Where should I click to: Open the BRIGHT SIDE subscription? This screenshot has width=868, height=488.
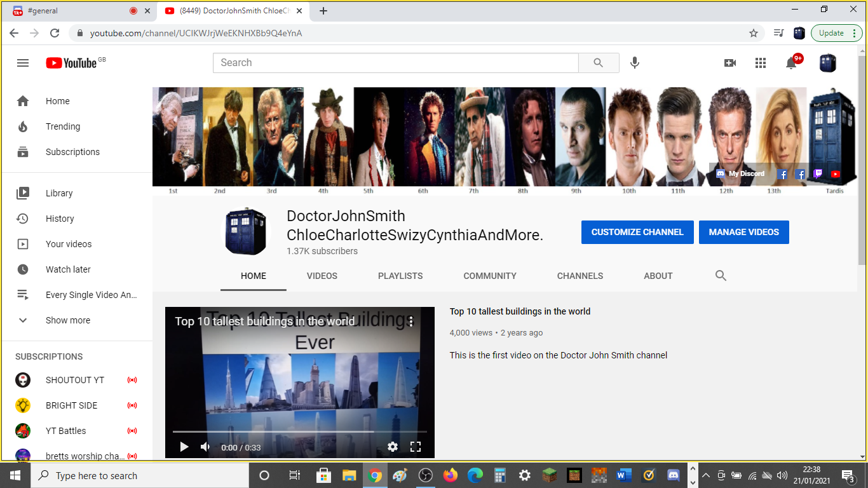(x=76, y=405)
